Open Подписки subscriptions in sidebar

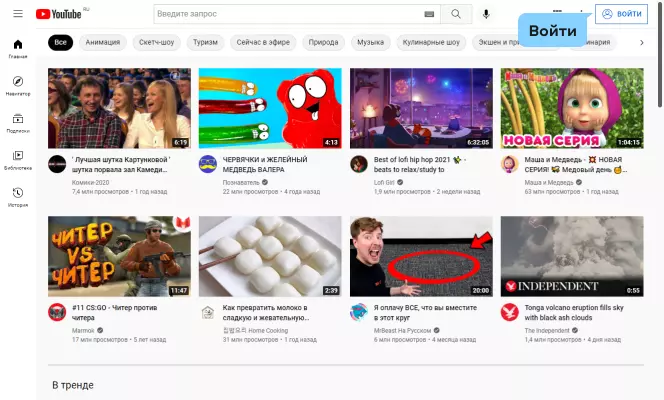click(x=18, y=123)
